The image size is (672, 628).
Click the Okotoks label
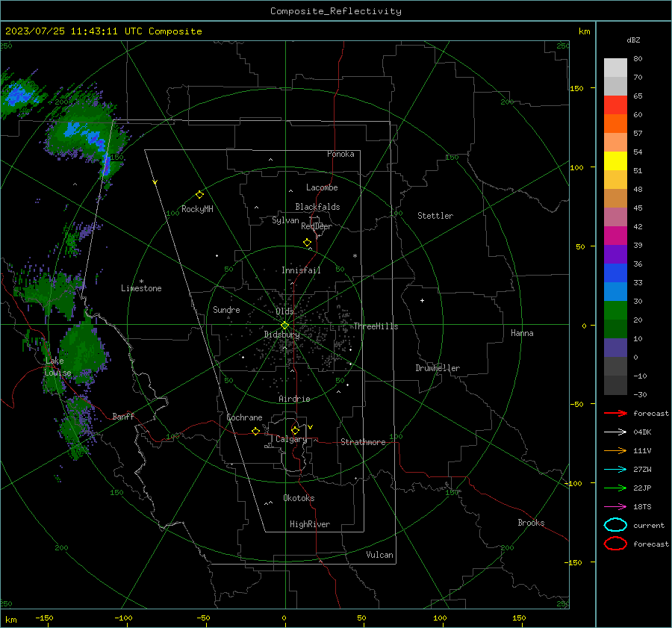pyautogui.click(x=299, y=498)
